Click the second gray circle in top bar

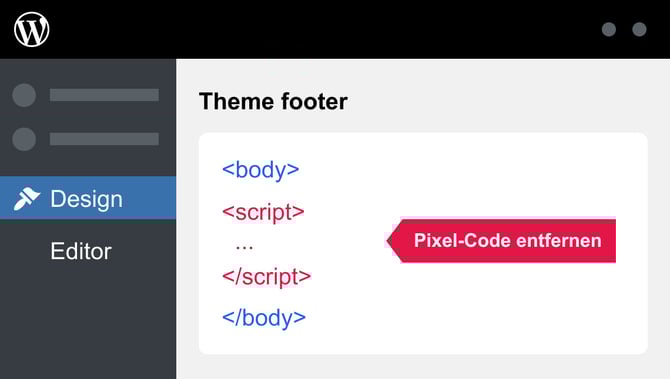click(x=639, y=29)
